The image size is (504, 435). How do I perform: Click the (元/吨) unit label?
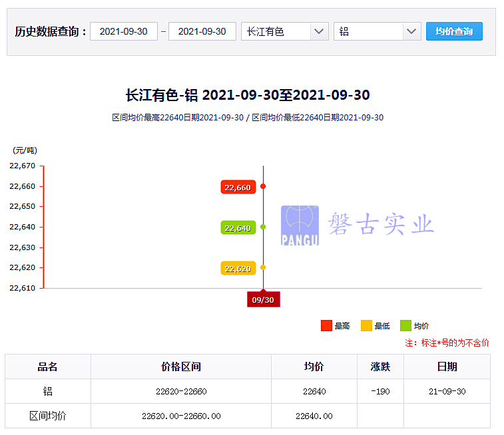click(x=25, y=150)
